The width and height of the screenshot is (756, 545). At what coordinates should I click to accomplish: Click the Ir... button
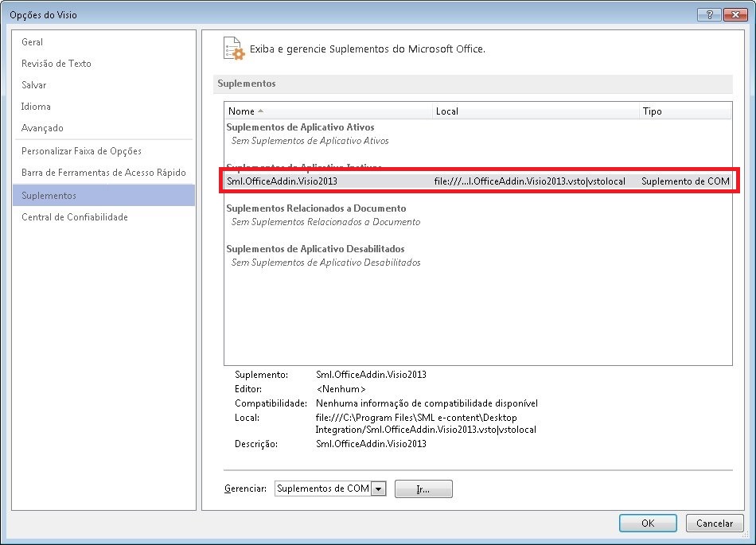point(423,489)
